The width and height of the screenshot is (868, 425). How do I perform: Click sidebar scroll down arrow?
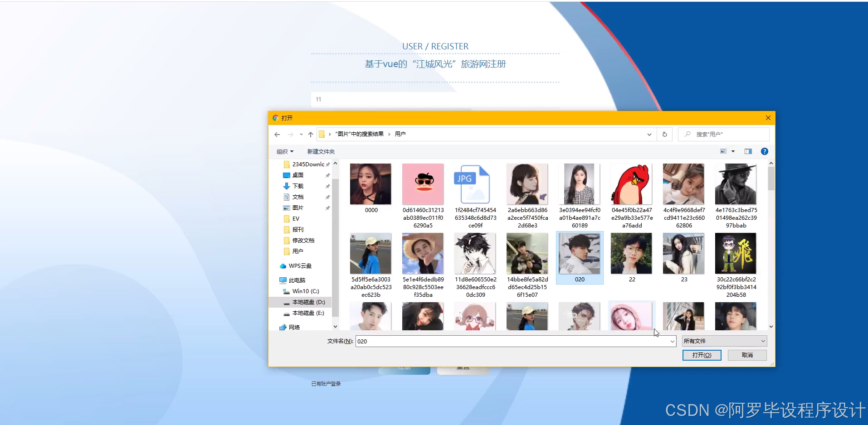tap(335, 326)
